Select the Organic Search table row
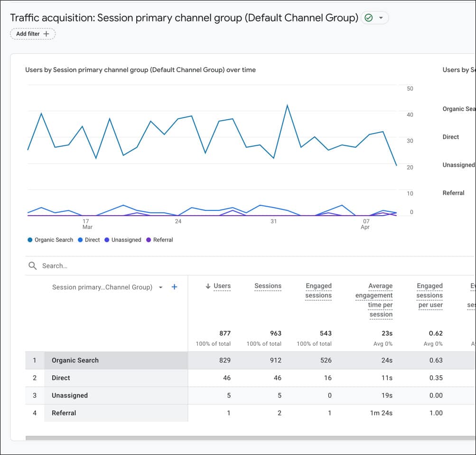Screen dimensions: 476x455 (x=75, y=360)
